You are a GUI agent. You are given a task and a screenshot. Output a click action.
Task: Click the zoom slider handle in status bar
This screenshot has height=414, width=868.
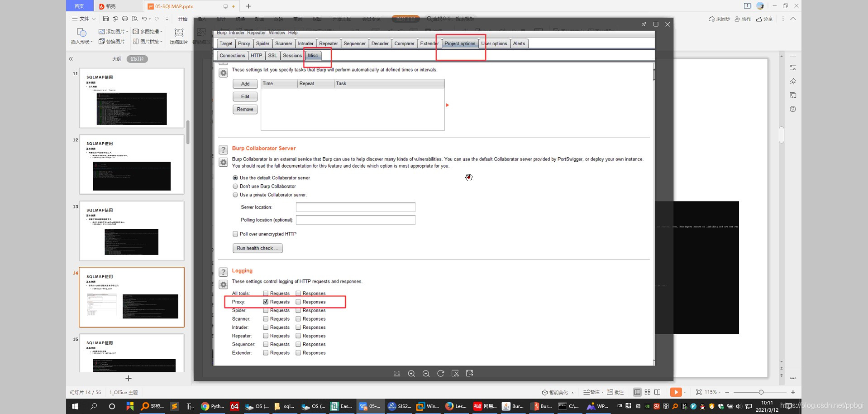[761, 392]
